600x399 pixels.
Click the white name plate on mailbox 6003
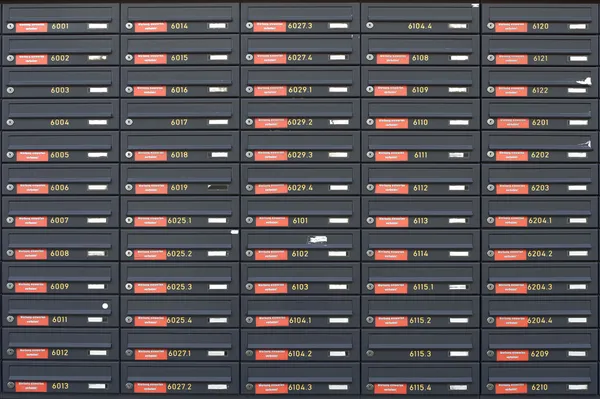(98, 90)
